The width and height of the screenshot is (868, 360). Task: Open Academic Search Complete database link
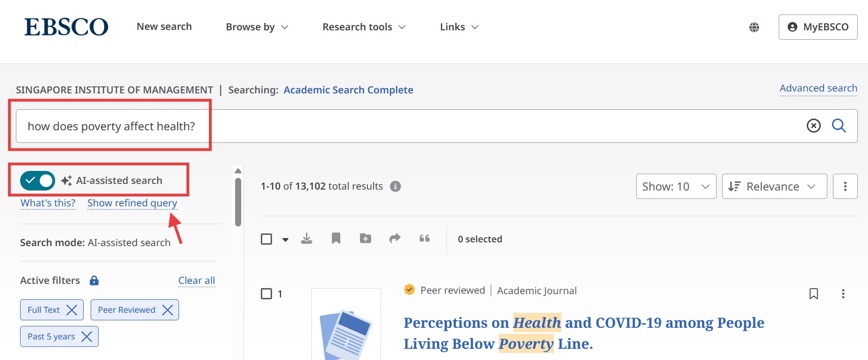[348, 90]
